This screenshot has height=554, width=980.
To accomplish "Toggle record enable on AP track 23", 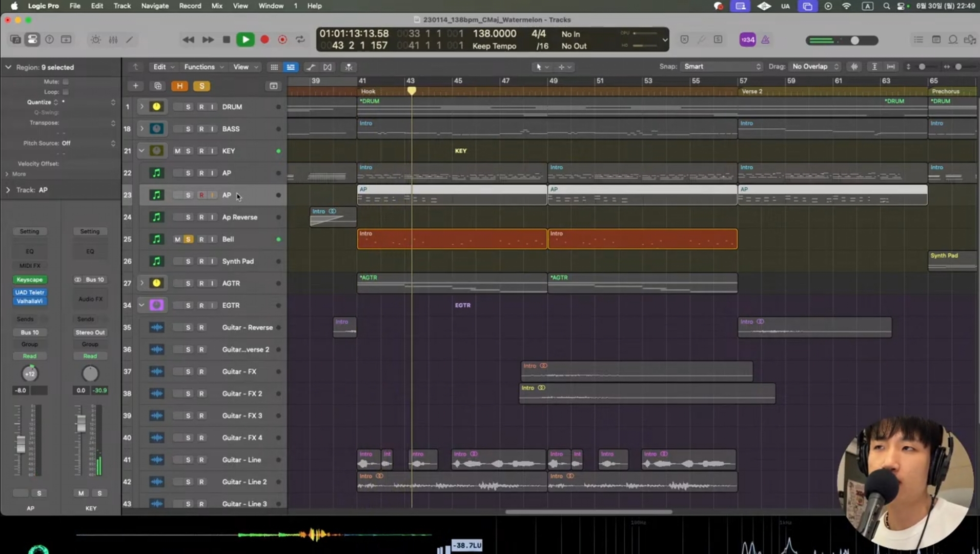I will pos(201,195).
